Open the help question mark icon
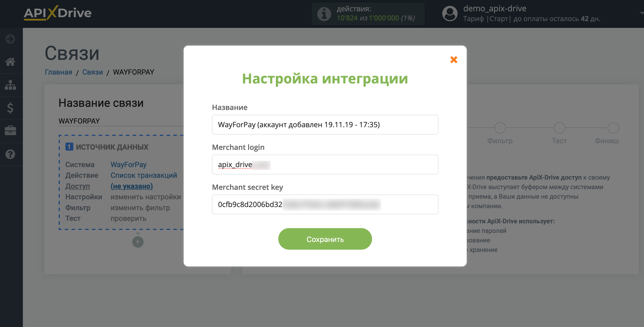Screen dimensions: 644x327 tap(10, 154)
